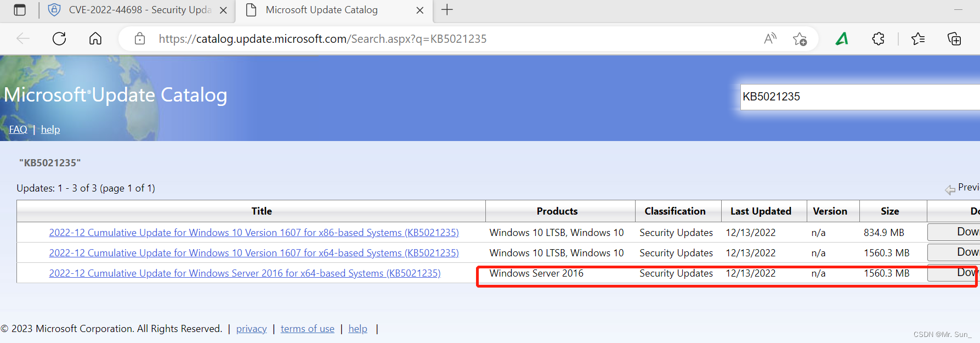This screenshot has height=343, width=980.
Task: Open the Extensions puzzle icon
Action: point(878,38)
